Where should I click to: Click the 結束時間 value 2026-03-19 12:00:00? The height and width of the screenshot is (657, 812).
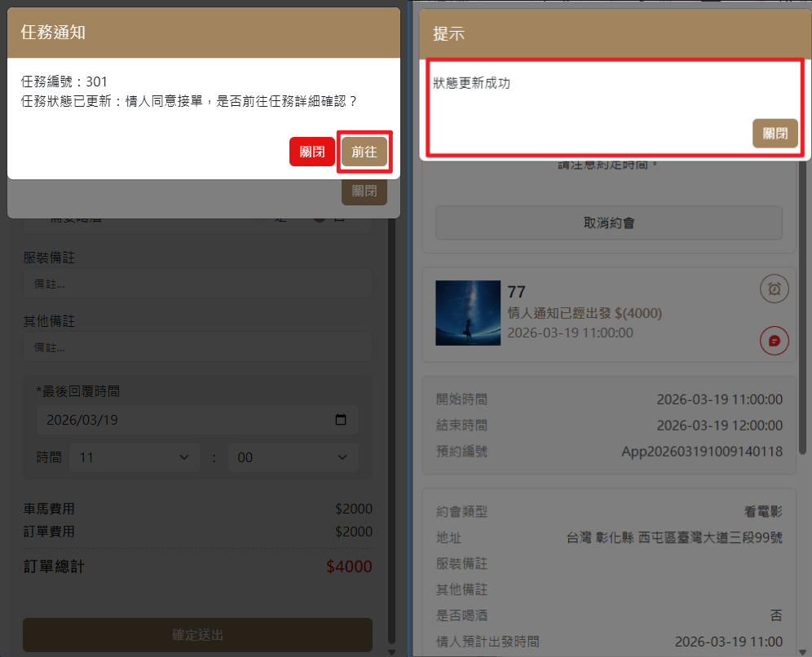click(x=719, y=425)
